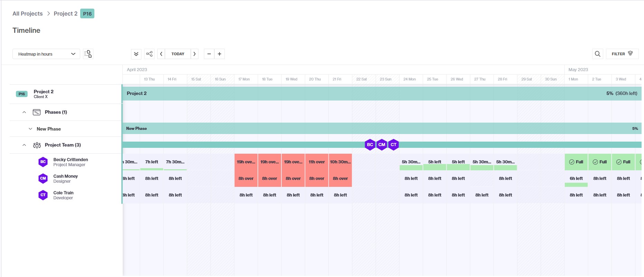Click the BC avatar on the team bar
The width and height of the screenshot is (644, 277).
pos(370,145)
